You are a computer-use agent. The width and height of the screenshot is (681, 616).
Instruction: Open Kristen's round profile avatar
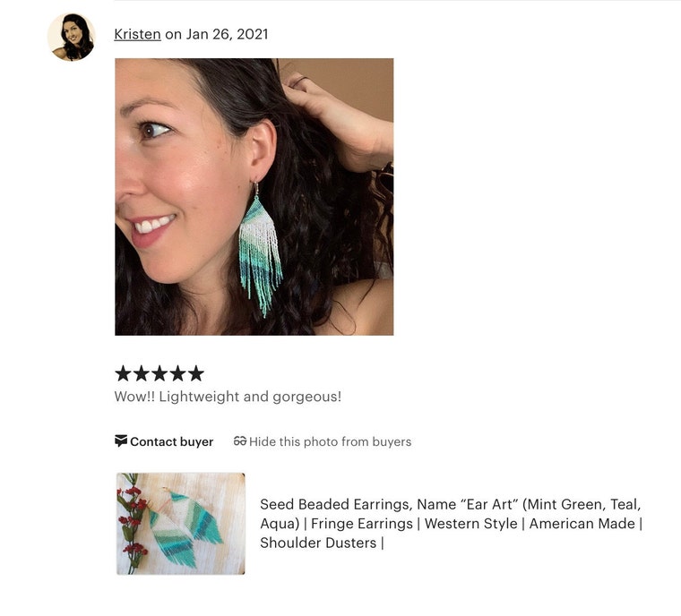pyautogui.click(x=71, y=37)
